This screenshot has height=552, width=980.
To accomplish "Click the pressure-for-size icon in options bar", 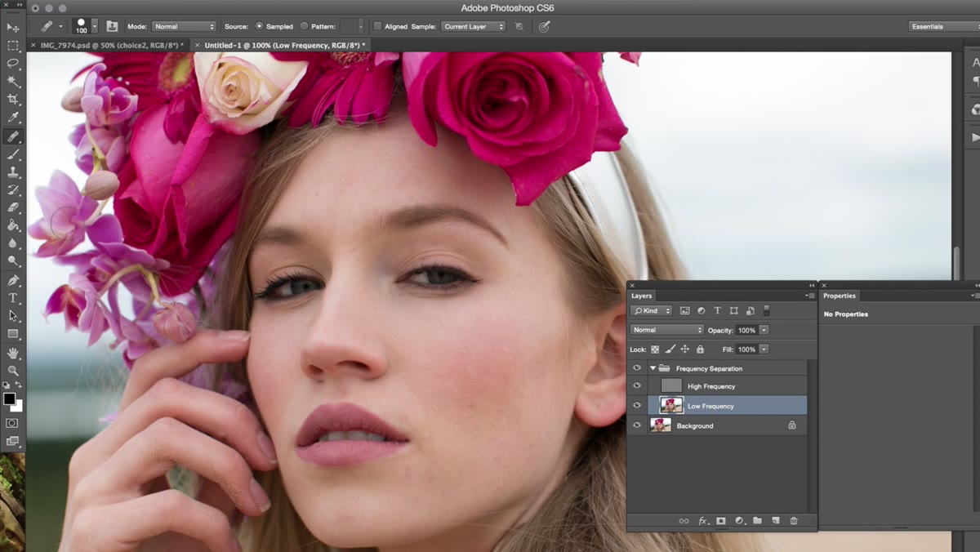I will point(544,26).
